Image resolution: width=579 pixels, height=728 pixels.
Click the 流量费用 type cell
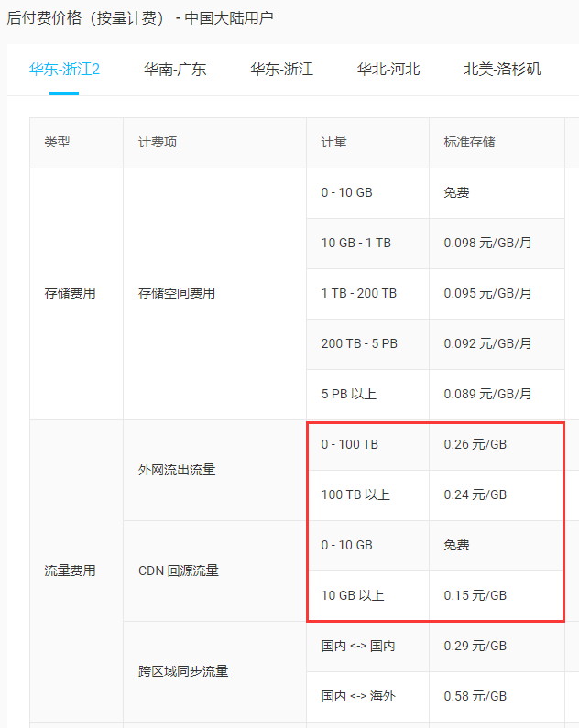[x=70, y=570]
